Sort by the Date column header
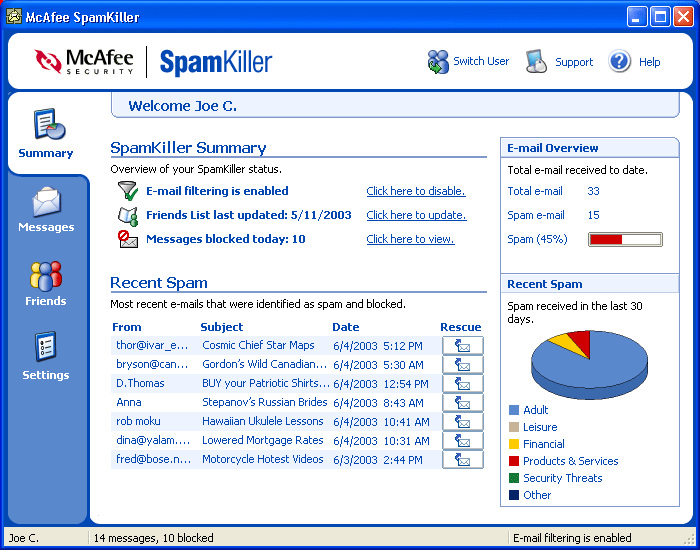 (x=346, y=327)
